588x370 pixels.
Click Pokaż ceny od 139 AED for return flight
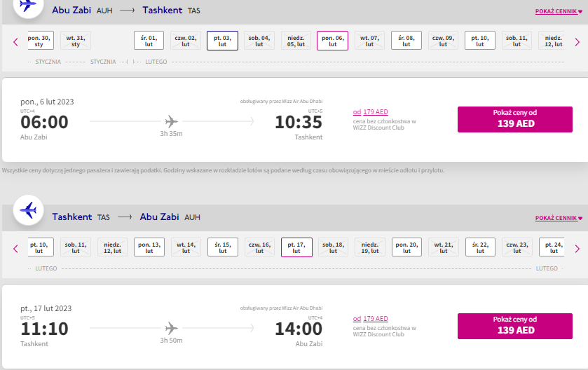[515, 326]
